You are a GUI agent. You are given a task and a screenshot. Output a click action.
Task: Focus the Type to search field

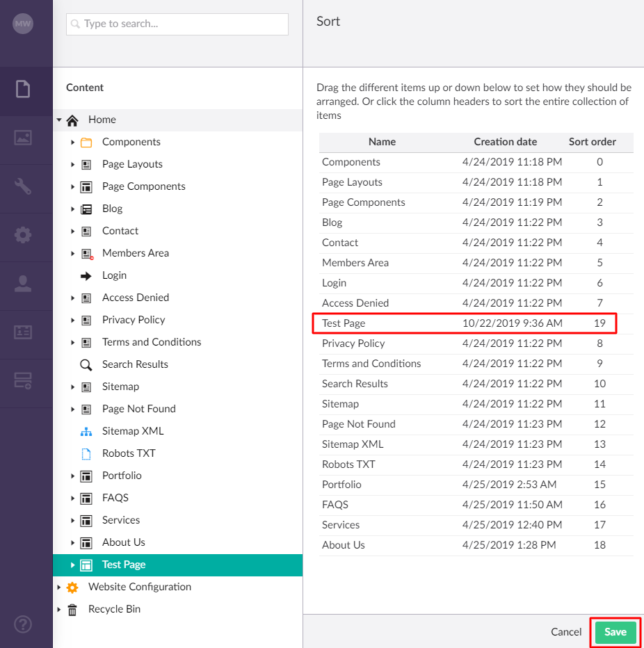tap(177, 24)
